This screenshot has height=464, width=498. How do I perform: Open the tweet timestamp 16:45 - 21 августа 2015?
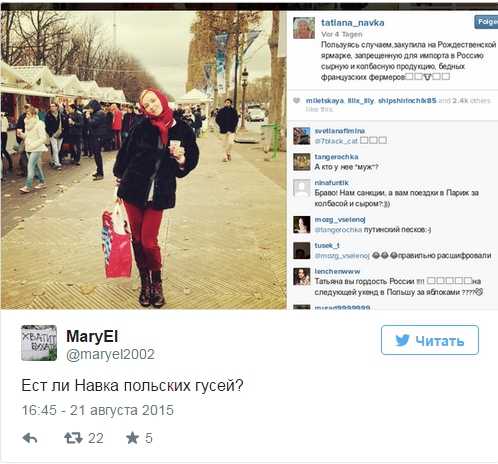97,410
